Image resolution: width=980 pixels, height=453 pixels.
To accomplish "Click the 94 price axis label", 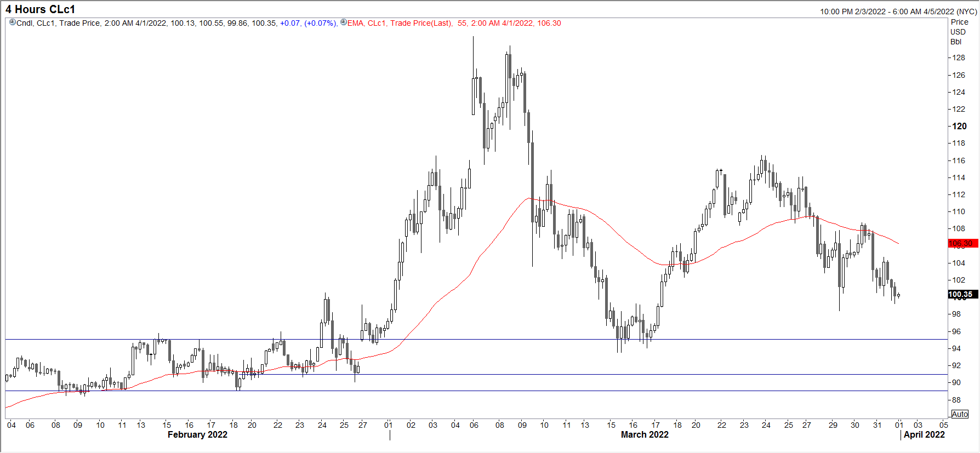I will (x=956, y=348).
